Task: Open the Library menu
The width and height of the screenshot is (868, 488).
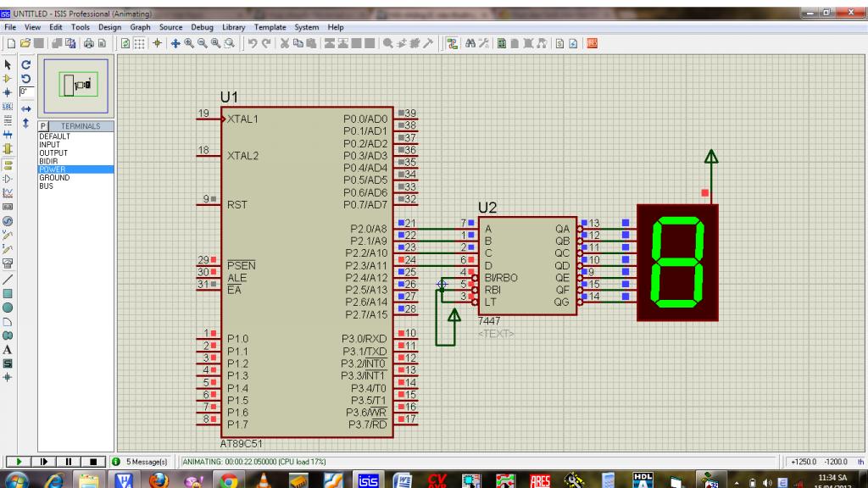Action: click(x=233, y=27)
